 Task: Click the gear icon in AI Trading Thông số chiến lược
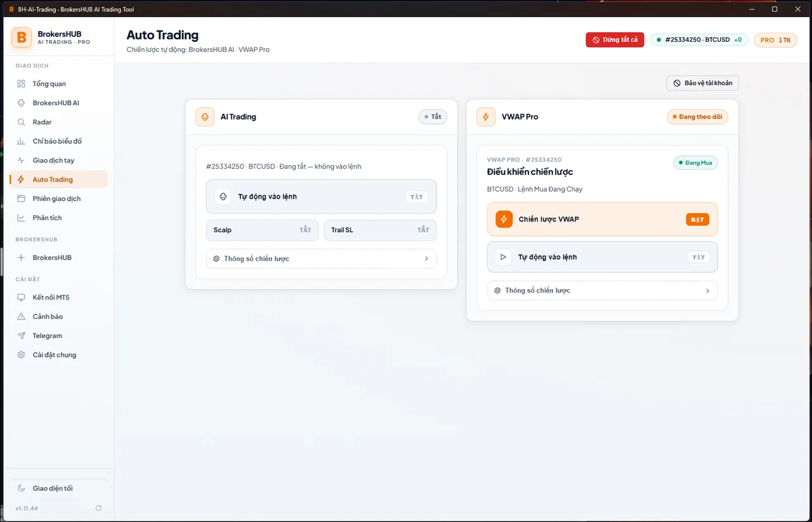click(216, 259)
